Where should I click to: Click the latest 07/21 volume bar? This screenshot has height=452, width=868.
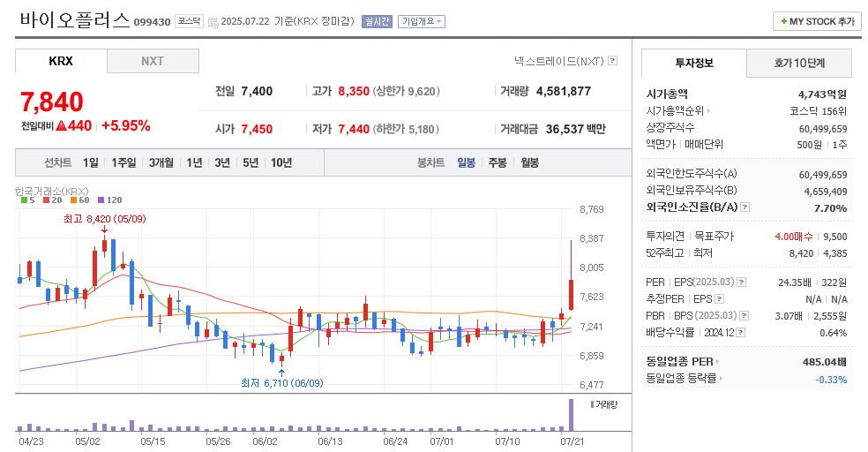(x=572, y=415)
